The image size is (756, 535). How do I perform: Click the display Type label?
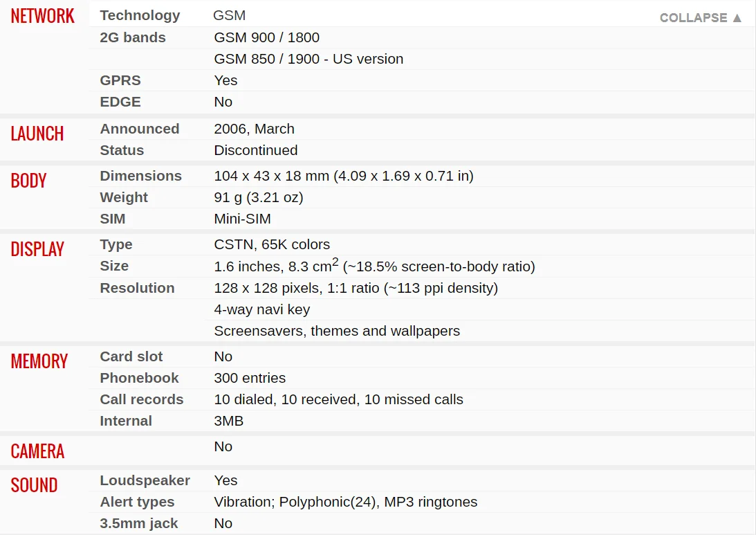pos(116,244)
